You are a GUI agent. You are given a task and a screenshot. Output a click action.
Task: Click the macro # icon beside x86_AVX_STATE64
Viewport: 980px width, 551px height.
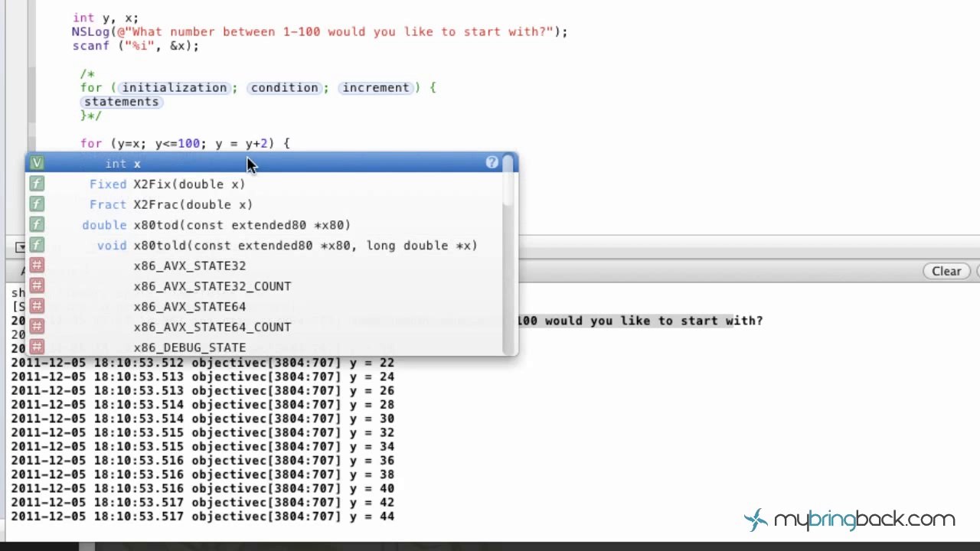point(37,306)
